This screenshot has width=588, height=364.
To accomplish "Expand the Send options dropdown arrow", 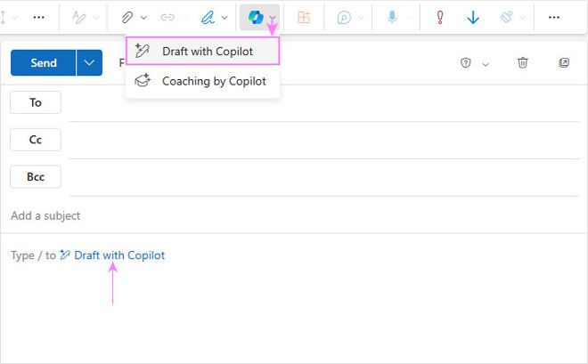I will point(89,63).
